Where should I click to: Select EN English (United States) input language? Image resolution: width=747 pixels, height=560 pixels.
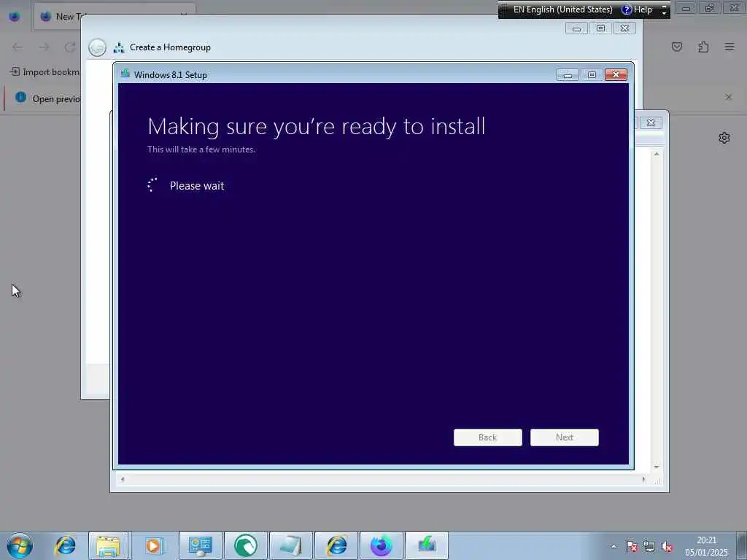click(562, 9)
